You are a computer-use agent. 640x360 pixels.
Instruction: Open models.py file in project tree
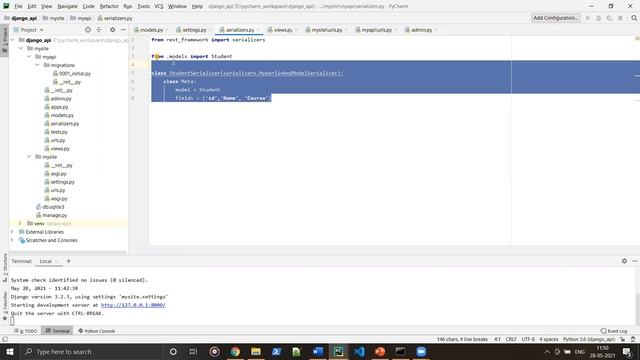[62, 115]
